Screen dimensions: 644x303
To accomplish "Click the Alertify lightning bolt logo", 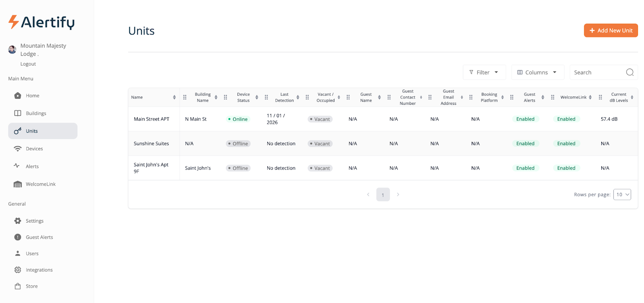I will click(14, 22).
